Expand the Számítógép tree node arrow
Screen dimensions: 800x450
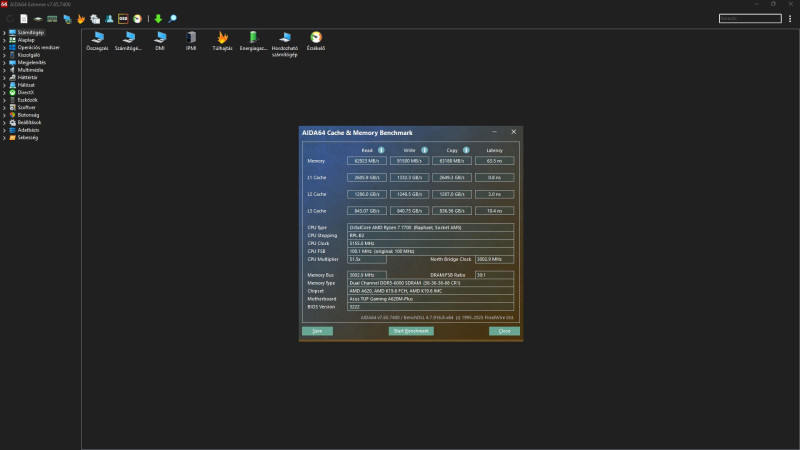click(x=5, y=33)
